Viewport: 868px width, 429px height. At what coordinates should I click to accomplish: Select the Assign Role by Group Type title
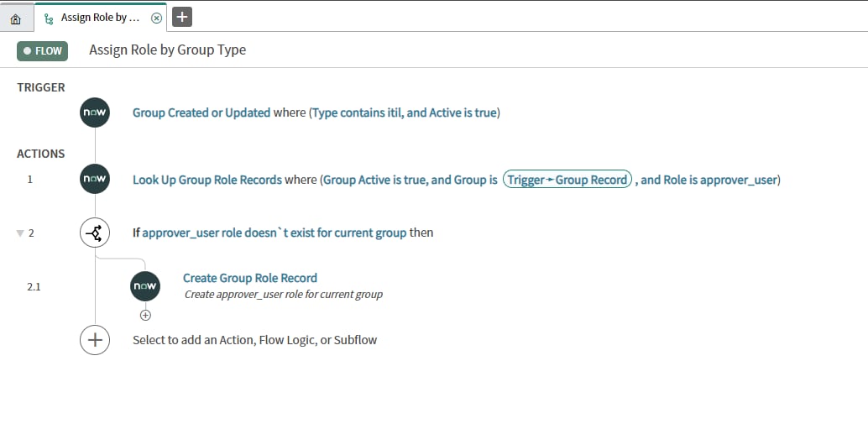point(167,50)
